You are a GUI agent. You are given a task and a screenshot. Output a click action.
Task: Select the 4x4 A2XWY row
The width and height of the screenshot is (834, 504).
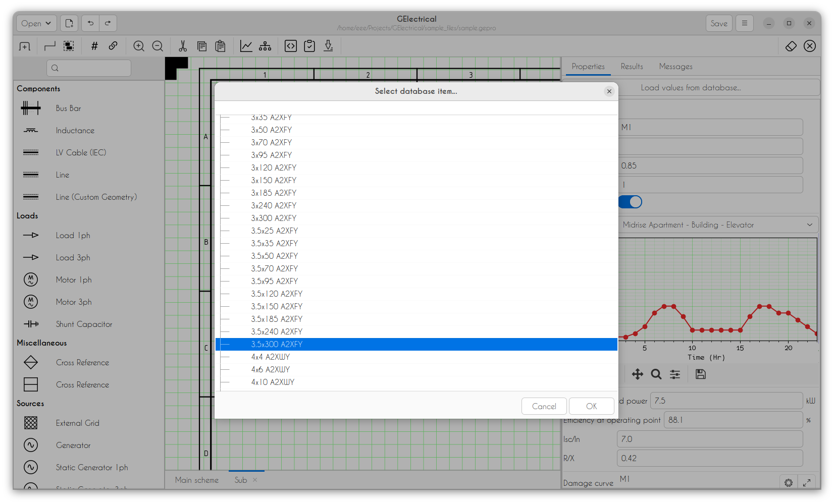coord(416,357)
